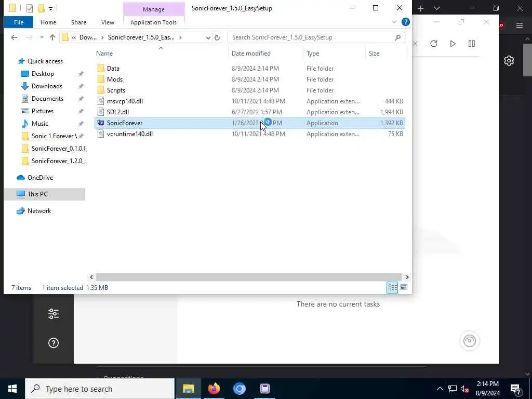Click the Manage contextual tab
This screenshot has height=399, width=532.
click(x=154, y=9)
